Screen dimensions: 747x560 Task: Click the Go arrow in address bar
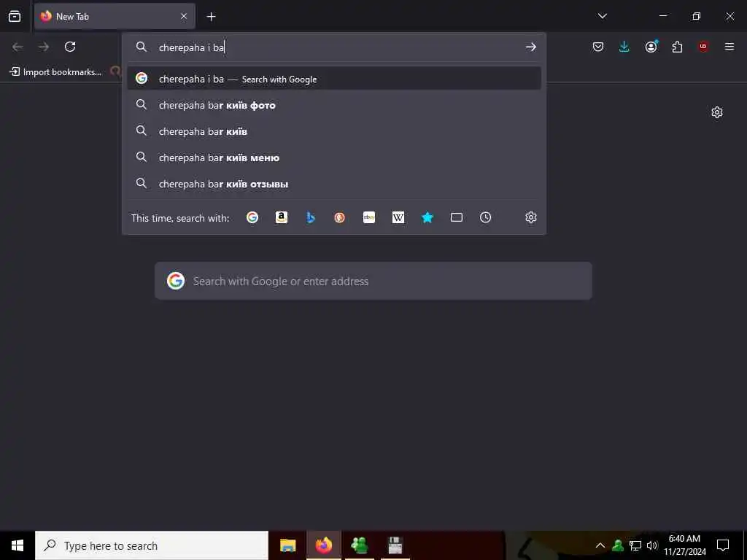[531, 47]
